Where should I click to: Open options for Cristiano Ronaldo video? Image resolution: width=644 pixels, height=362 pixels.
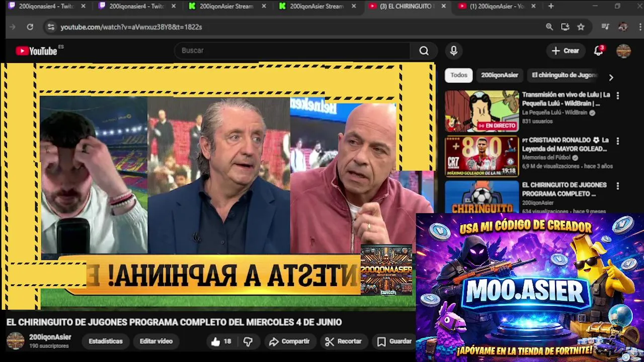click(x=618, y=141)
